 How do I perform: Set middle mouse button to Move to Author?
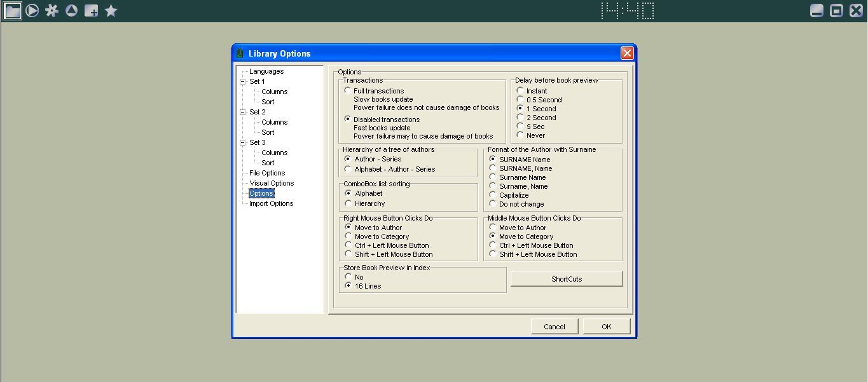[x=493, y=228]
